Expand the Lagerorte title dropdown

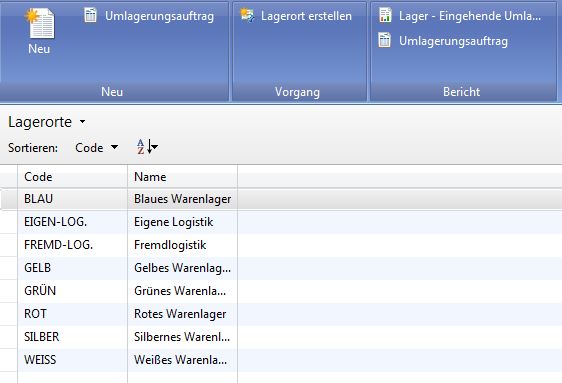(82, 122)
